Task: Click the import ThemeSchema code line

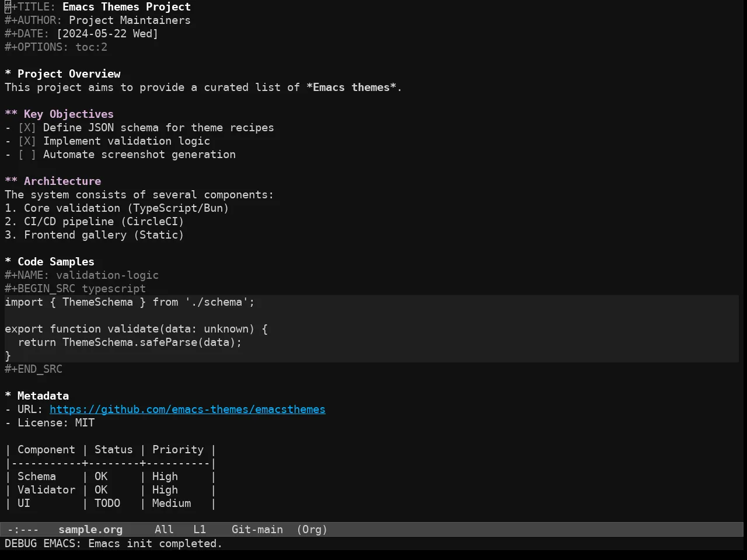Action: [130, 302]
